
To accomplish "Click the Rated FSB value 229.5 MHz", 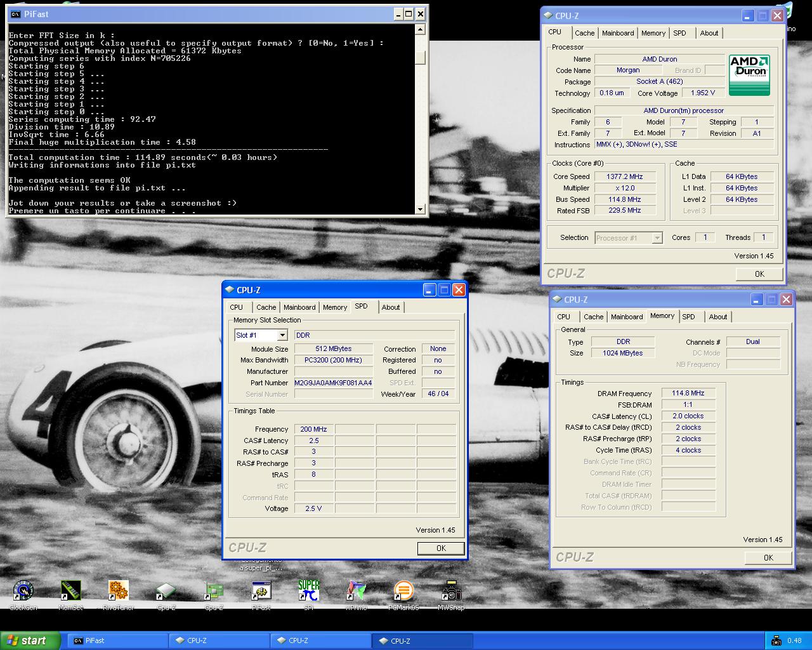I will (x=625, y=210).
